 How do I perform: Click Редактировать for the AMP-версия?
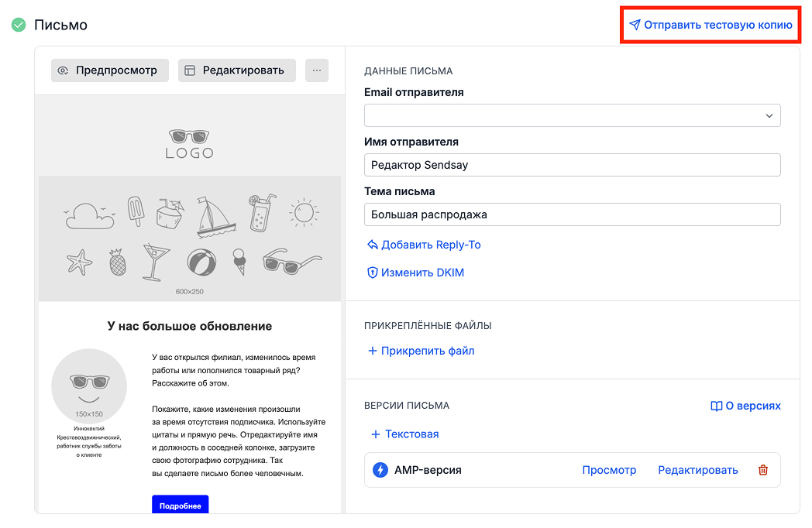click(697, 470)
